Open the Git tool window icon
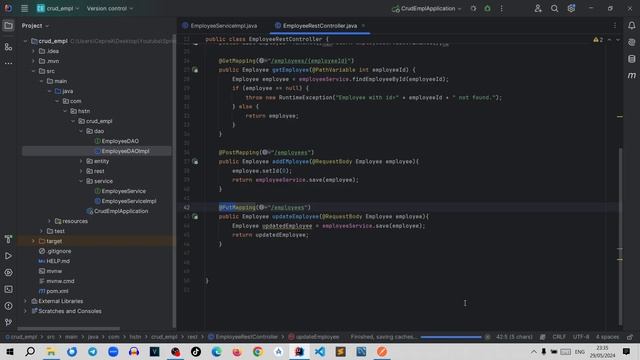This screenshot has height=360, width=640. click(8, 322)
